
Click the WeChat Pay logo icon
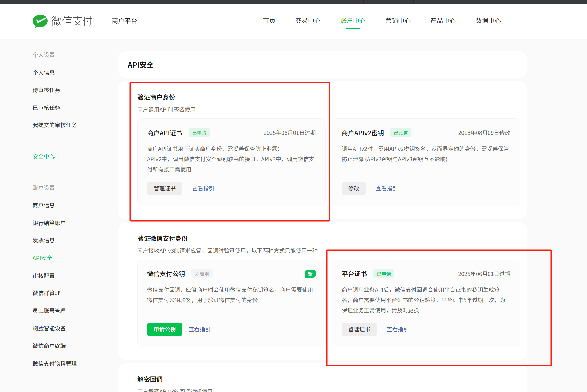pyautogui.click(x=40, y=21)
